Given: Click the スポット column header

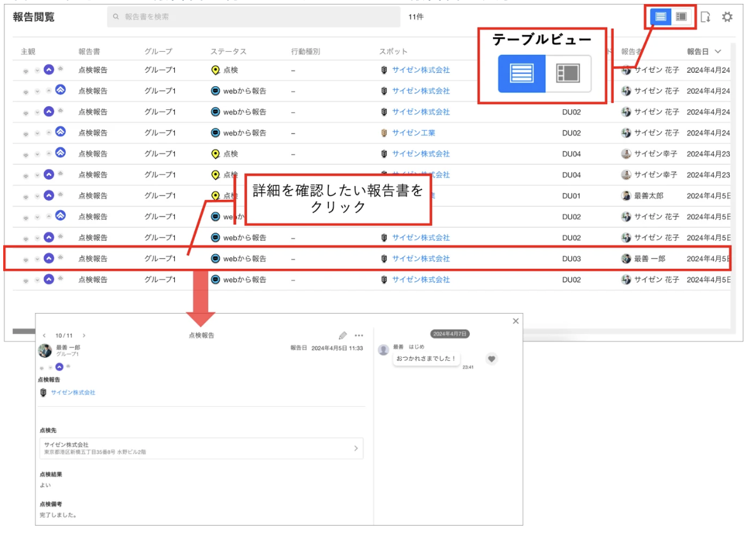Looking at the screenshot, I should [393, 52].
